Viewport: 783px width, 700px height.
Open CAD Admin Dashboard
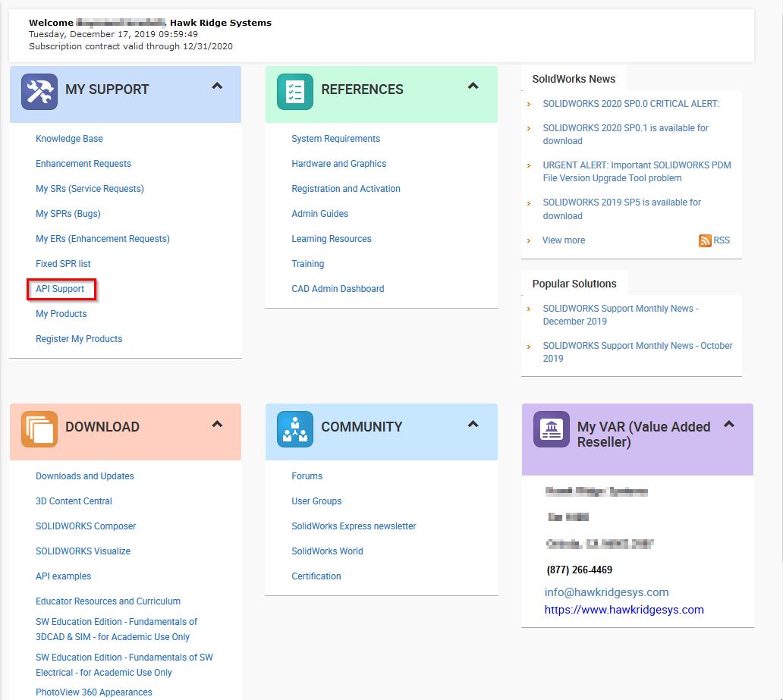[x=338, y=289]
